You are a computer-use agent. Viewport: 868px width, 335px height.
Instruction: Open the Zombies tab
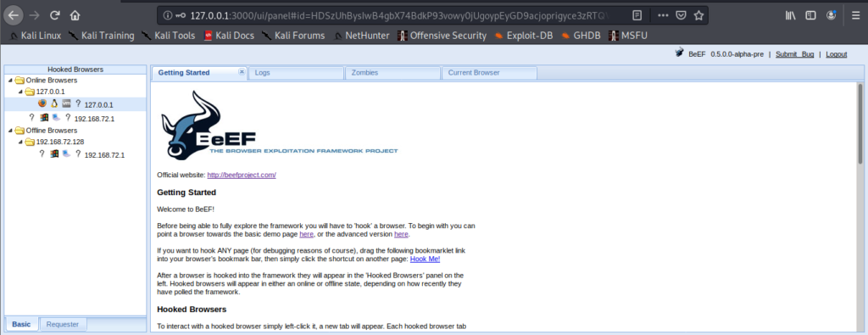point(392,73)
